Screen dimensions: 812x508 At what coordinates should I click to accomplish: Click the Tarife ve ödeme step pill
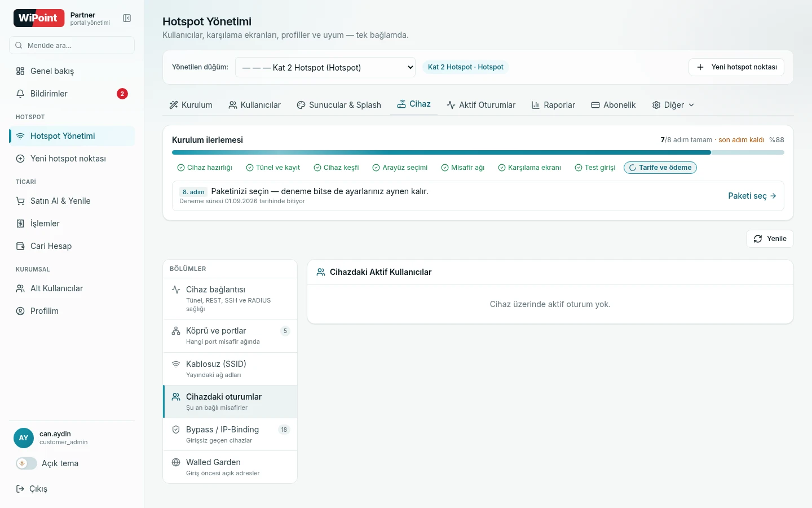coord(660,168)
